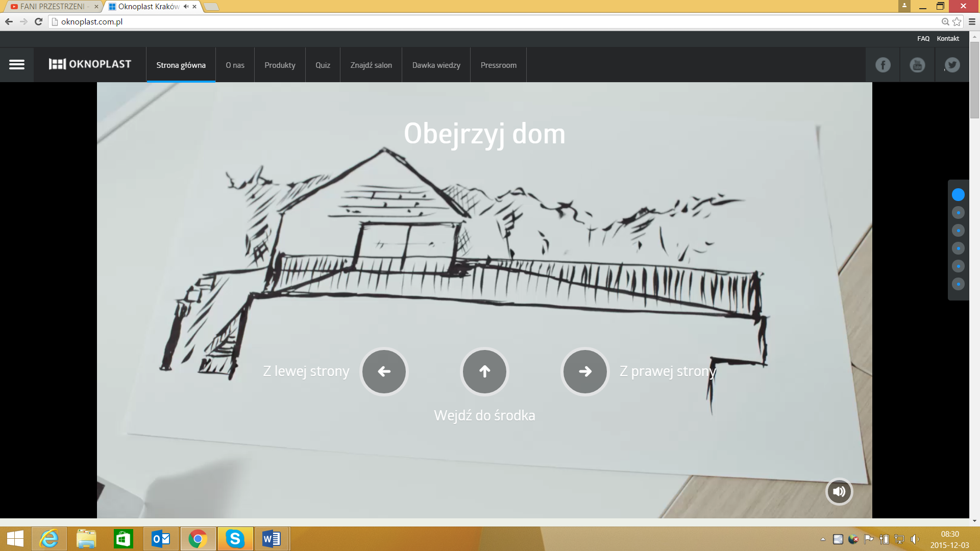Open the Znajdź salon menu item
The height and width of the screenshot is (551, 980).
(x=371, y=65)
